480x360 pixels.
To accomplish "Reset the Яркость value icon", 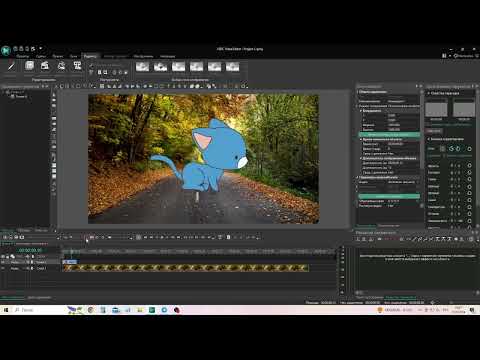I will tap(469, 165).
